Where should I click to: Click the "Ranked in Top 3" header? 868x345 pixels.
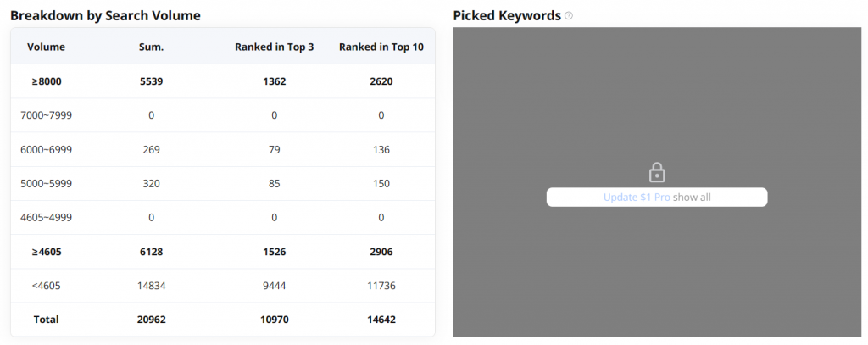(275, 47)
